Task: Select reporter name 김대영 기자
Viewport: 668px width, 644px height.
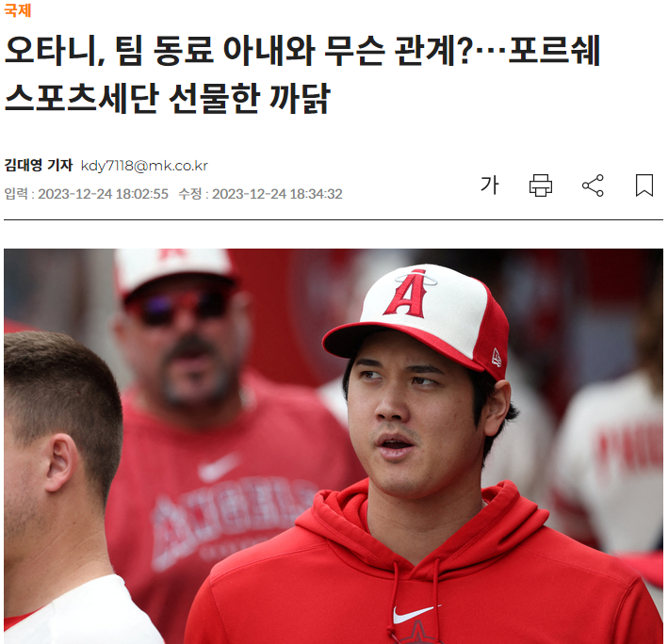Action: click(39, 165)
